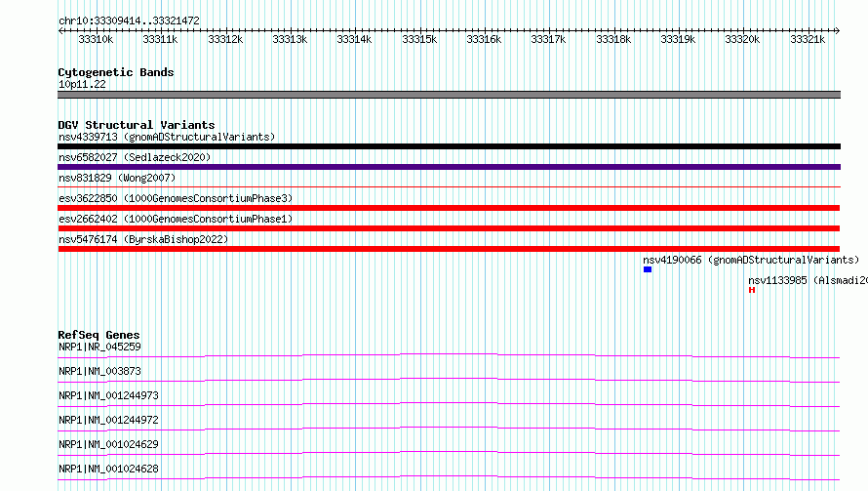Click the small red nsv1133985 variant marker

[752, 290]
